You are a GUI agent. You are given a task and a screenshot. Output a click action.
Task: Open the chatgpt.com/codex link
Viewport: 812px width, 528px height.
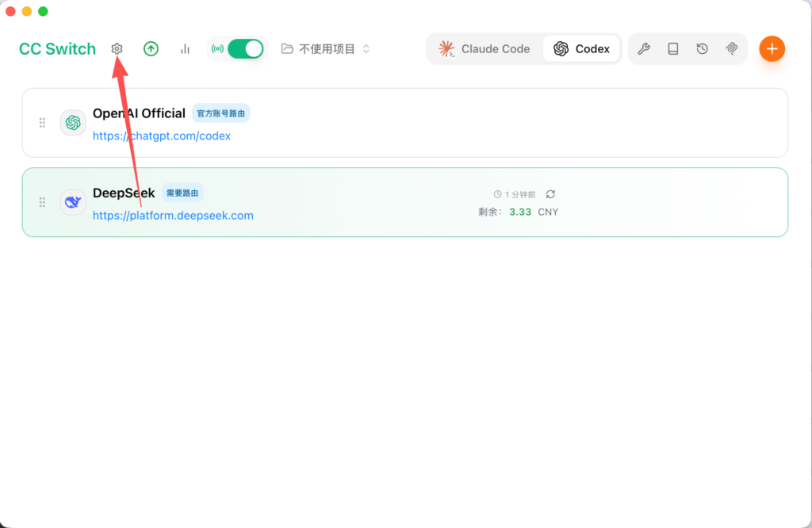162,136
